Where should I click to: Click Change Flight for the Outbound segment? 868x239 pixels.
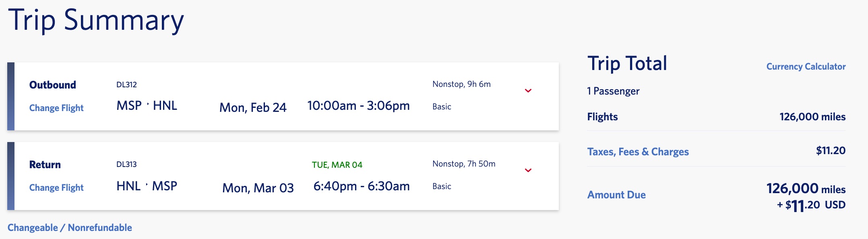(56, 108)
